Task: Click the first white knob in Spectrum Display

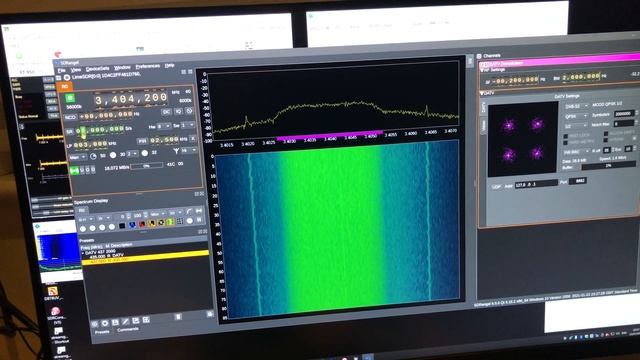Action: tap(83, 229)
